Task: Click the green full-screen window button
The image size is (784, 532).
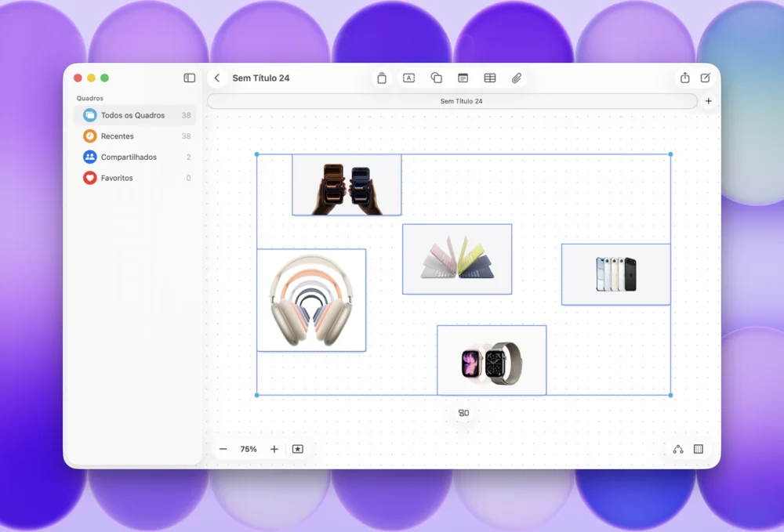Action: pos(104,78)
